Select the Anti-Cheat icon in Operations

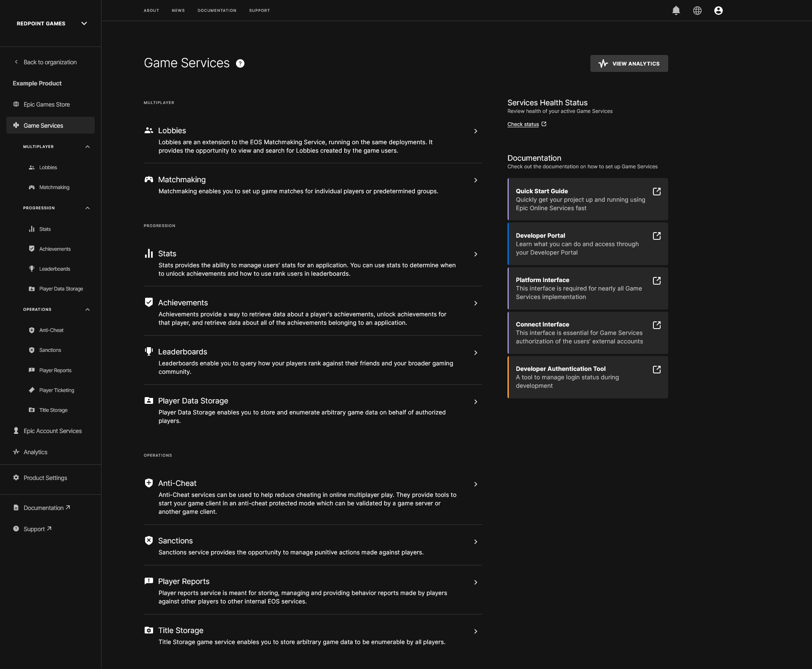pyautogui.click(x=32, y=330)
